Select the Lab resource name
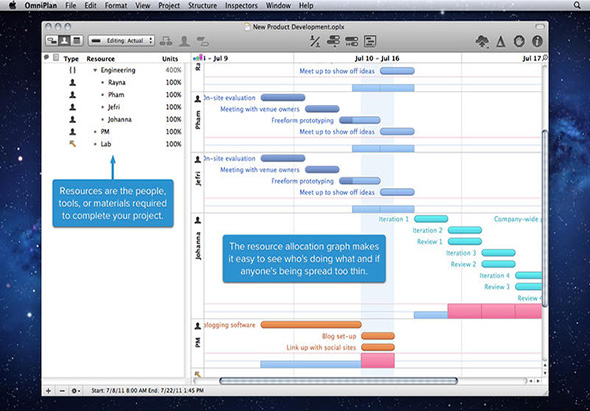Screen dimensions: 590x411 (106, 144)
